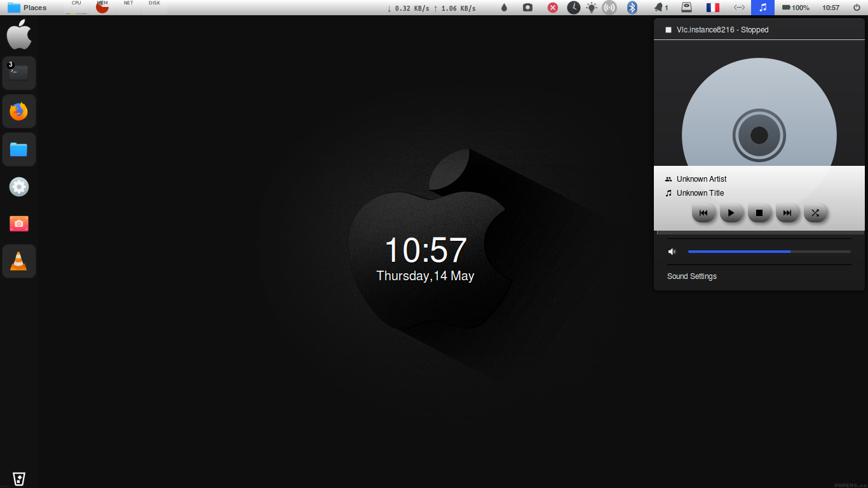868x488 pixels.
Task: Open the Places menu in top panel
Action: (x=27, y=8)
